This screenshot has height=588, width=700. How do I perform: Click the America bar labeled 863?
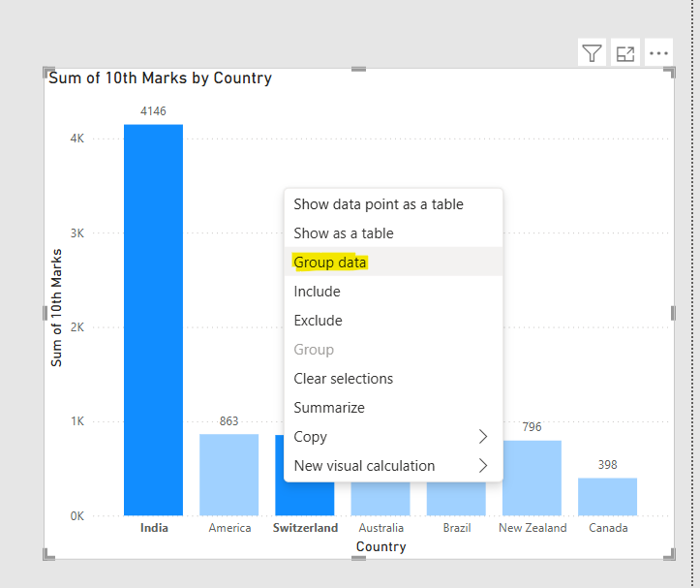[x=228, y=474]
